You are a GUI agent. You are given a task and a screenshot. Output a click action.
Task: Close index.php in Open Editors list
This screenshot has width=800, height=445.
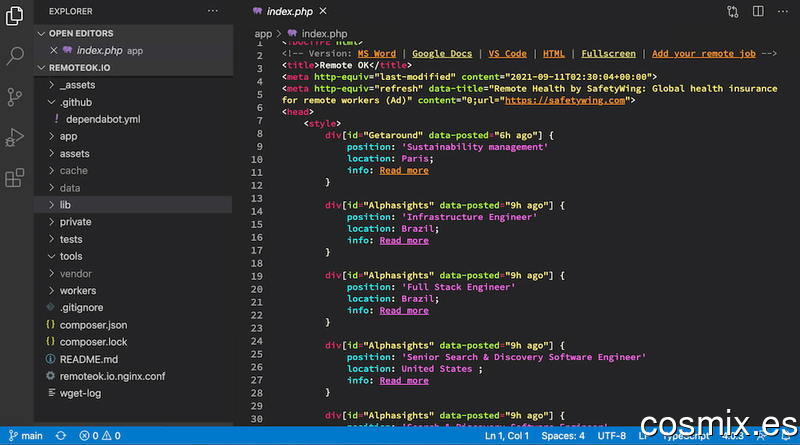[54, 50]
